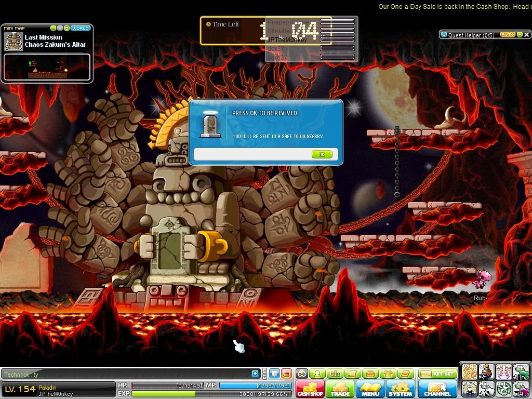Click the green EXP progress bar

coord(211,394)
